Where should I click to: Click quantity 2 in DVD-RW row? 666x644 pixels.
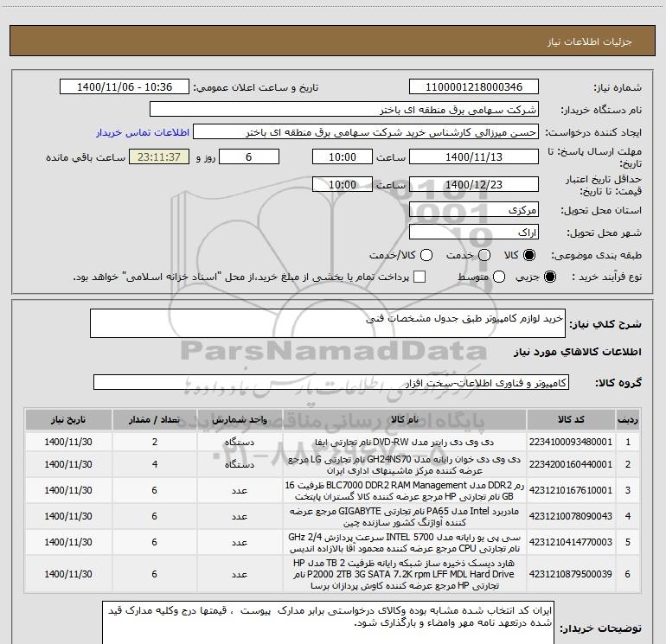[155, 442]
